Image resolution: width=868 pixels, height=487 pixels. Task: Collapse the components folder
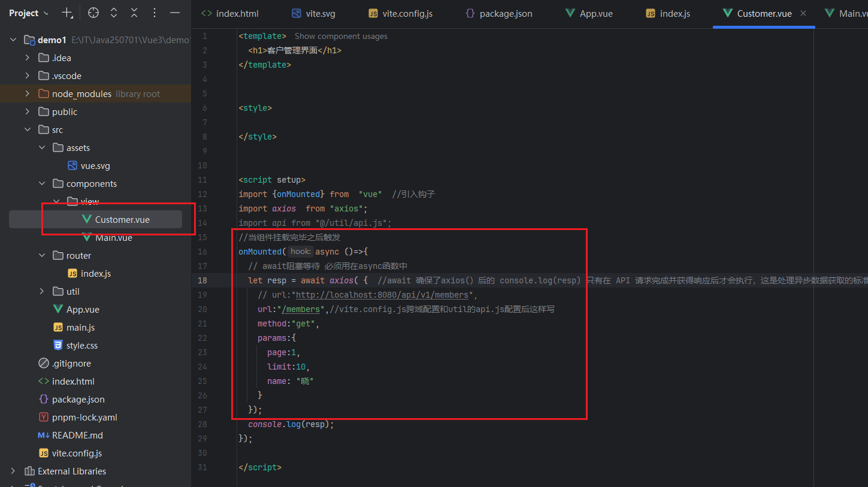[x=42, y=184]
